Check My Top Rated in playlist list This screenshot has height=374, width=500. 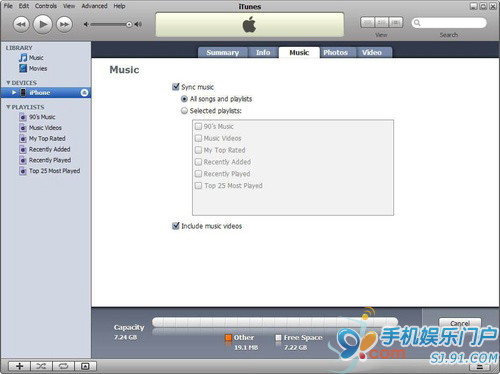(x=198, y=150)
